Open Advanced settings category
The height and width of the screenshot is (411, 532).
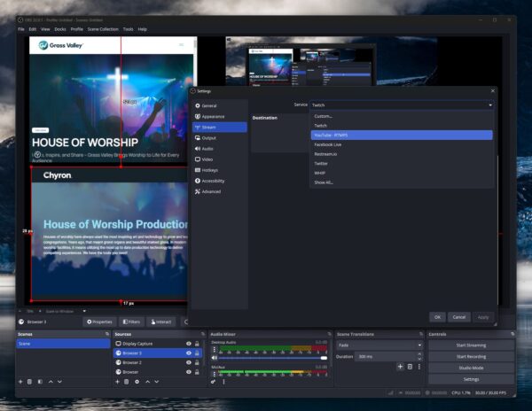(x=211, y=191)
